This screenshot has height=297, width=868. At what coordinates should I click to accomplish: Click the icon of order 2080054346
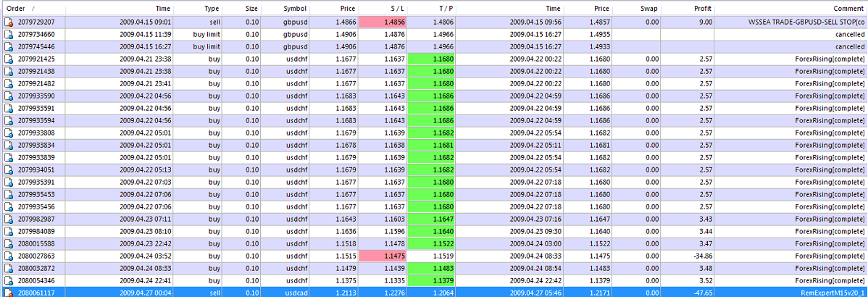click(x=8, y=280)
